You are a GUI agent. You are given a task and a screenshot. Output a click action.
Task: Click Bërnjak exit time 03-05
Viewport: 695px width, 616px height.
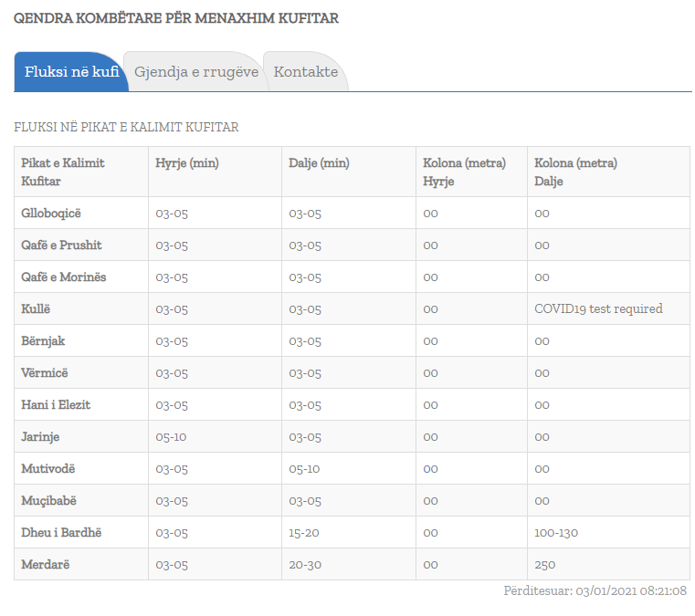coord(305,341)
